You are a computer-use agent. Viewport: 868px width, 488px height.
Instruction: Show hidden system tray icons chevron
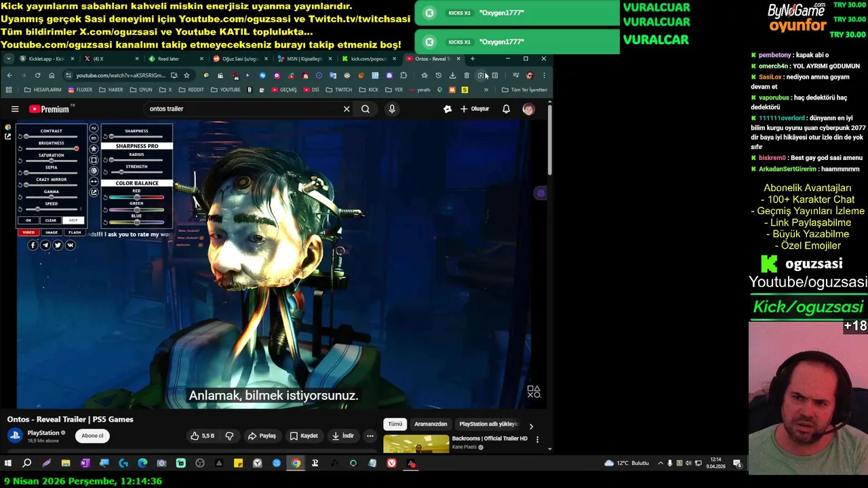(660, 464)
